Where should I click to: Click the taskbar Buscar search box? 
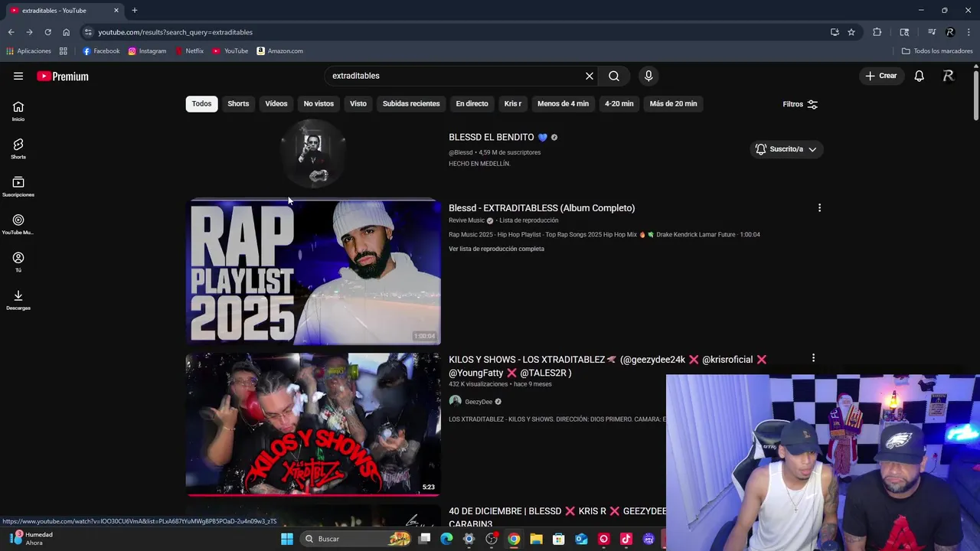click(357, 539)
